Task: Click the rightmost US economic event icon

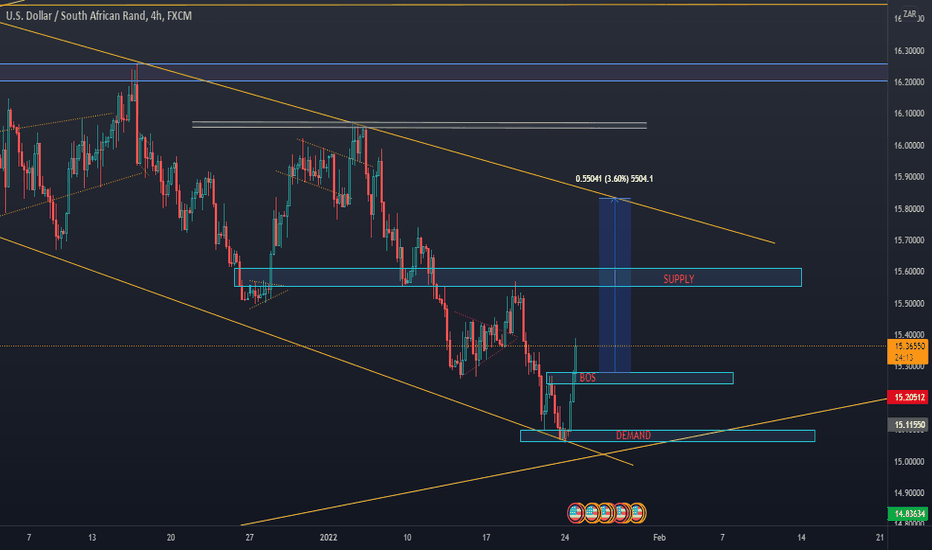Action: tap(638, 513)
